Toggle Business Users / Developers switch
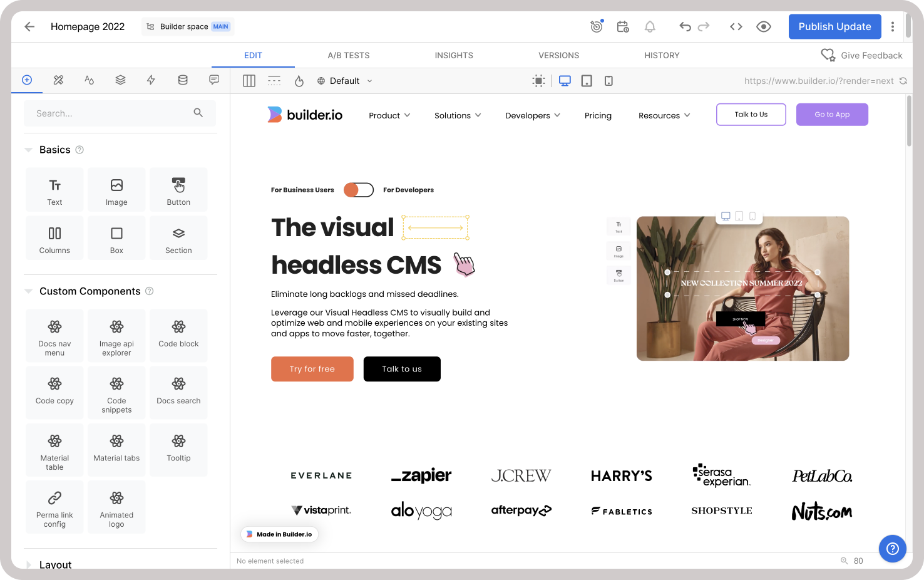 (359, 190)
